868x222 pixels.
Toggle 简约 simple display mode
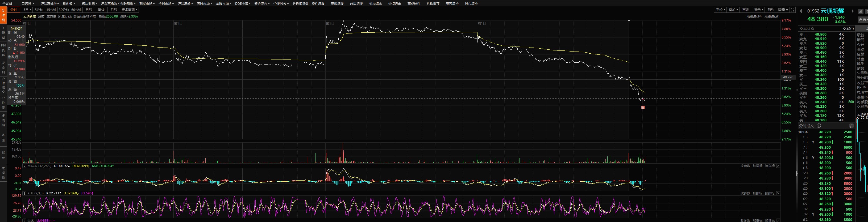(771, 10)
